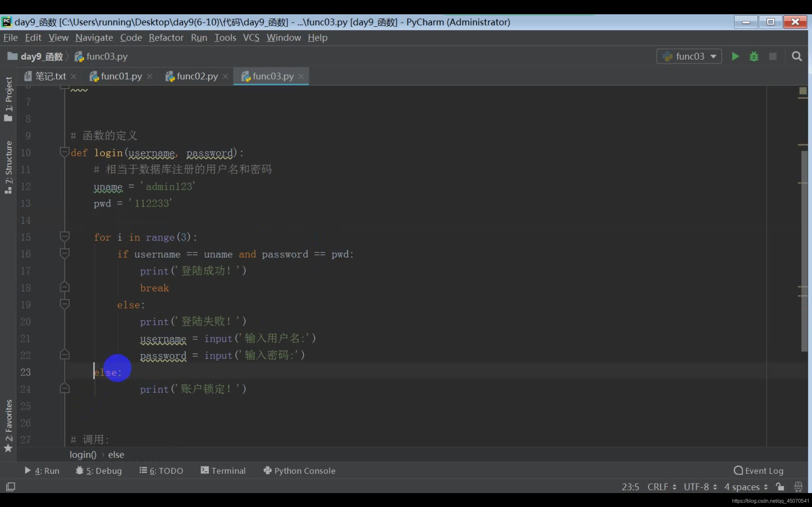Click the editor vertical scrollbar thumb
Screen dimensions: 812x507
804,251
